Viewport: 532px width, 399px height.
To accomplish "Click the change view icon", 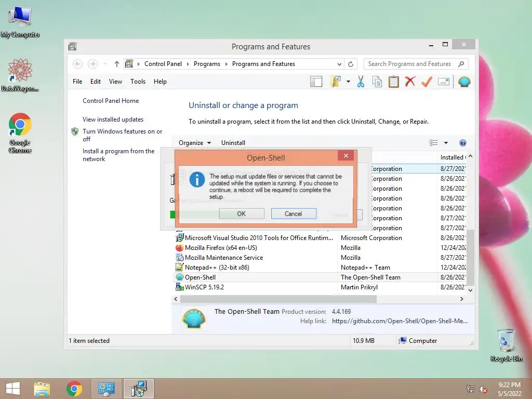I will [434, 143].
